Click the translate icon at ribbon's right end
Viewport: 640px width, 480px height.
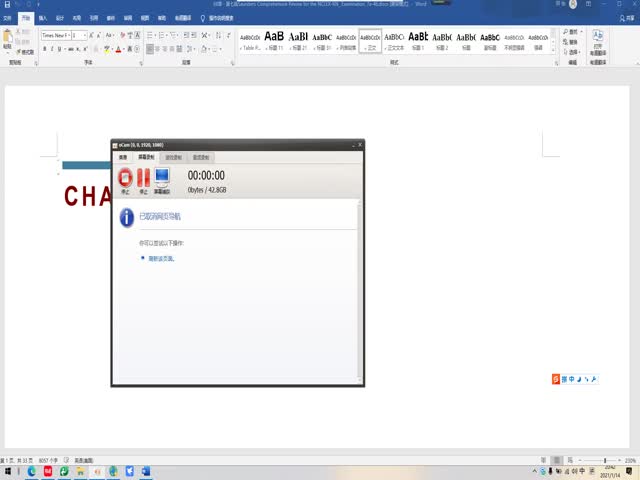point(597,40)
